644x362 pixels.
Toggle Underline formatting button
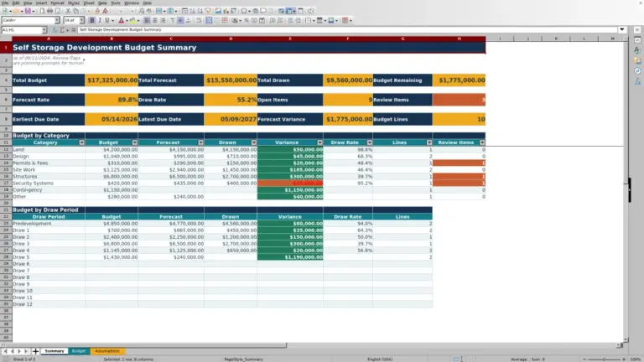(x=107, y=20)
